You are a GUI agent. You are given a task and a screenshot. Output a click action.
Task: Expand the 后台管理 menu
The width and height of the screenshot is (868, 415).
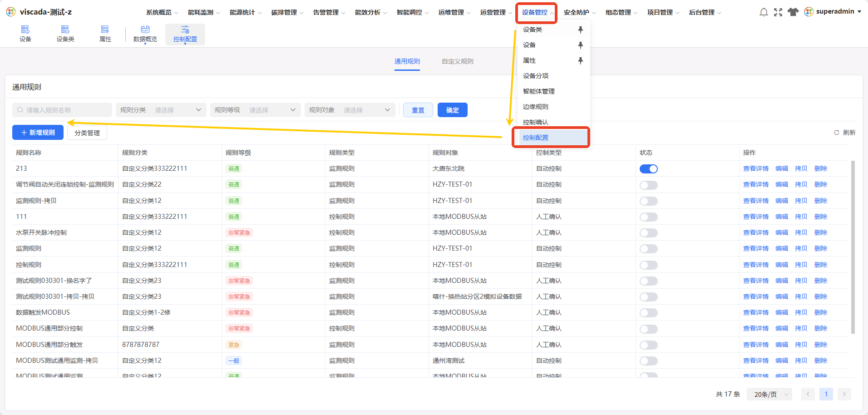(705, 12)
